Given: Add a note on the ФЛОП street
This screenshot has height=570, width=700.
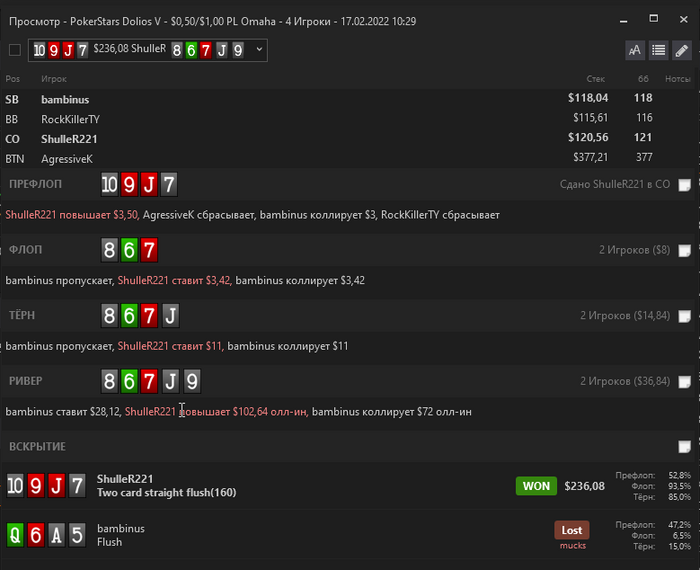Looking at the screenshot, I should click(x=684, y=250).
